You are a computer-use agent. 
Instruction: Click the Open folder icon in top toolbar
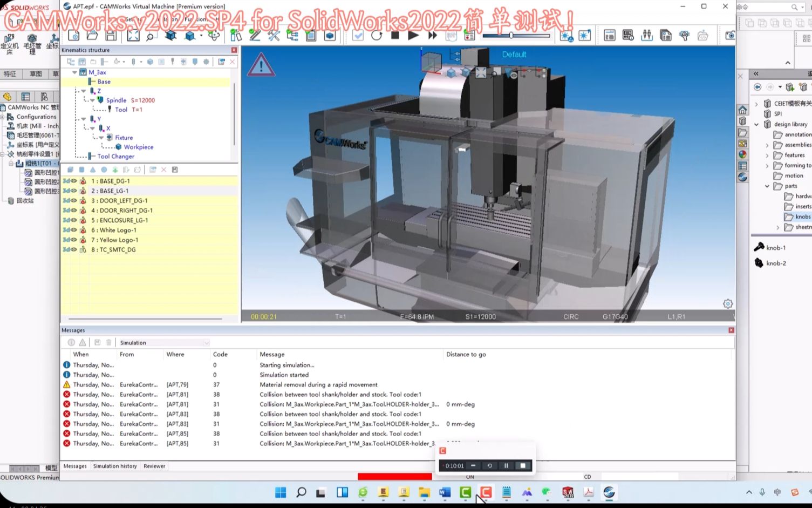pos(92,36)
